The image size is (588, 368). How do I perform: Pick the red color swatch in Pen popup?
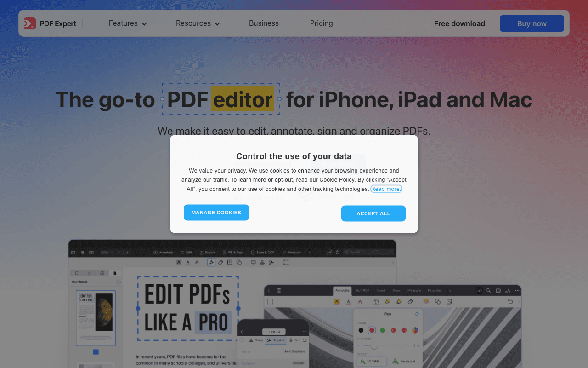[372, 330]
